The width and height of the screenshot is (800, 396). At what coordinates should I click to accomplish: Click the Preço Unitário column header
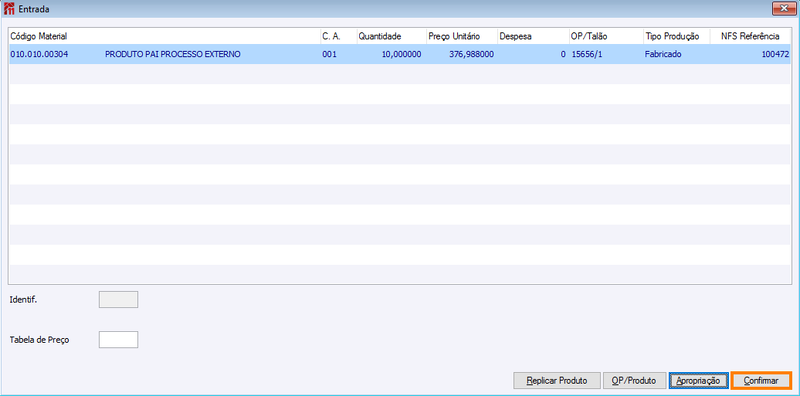[462, 36]
